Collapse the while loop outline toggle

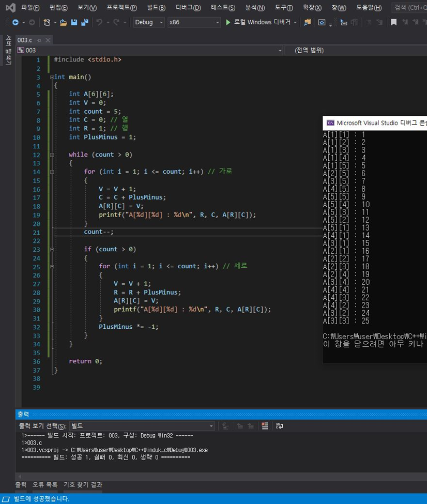pyautogui.click(x=52, y=155)
